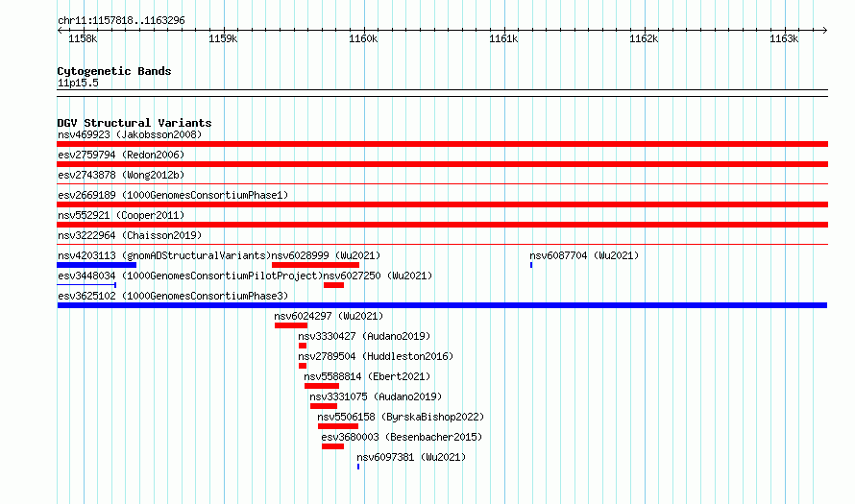The width and height of the screenshot is (855, 504).
Task: Click the blue bar below nsv4203113
Action: pos(96,265)
